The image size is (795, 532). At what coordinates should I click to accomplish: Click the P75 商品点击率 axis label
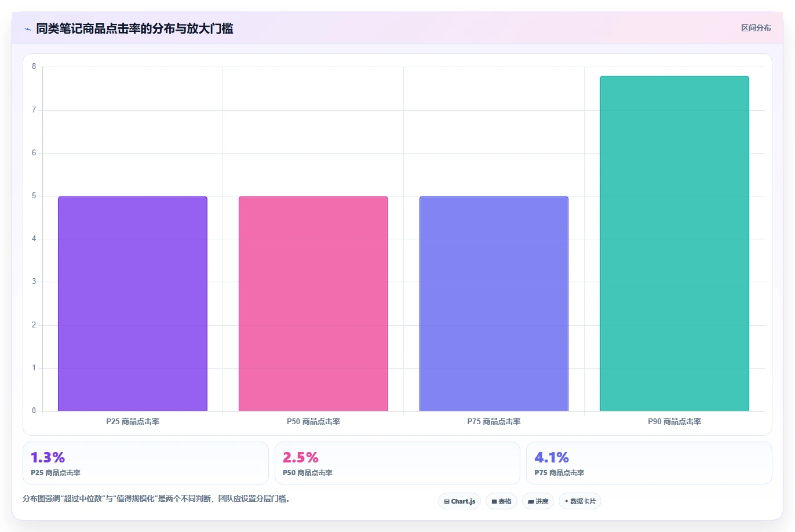tap(494, 421)
